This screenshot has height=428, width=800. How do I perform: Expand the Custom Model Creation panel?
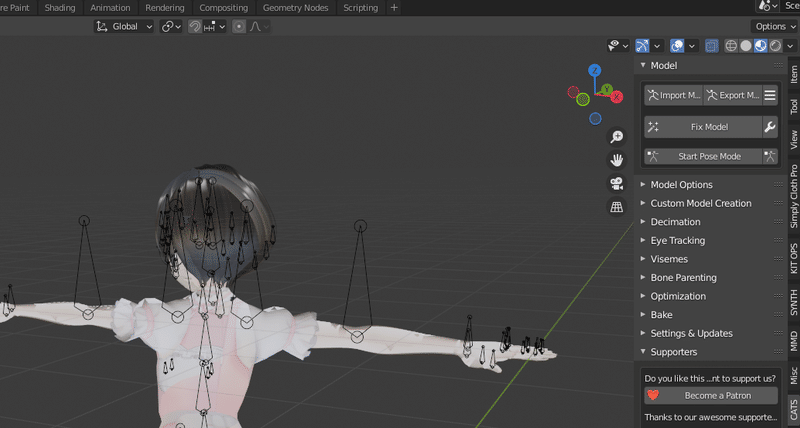711,203
